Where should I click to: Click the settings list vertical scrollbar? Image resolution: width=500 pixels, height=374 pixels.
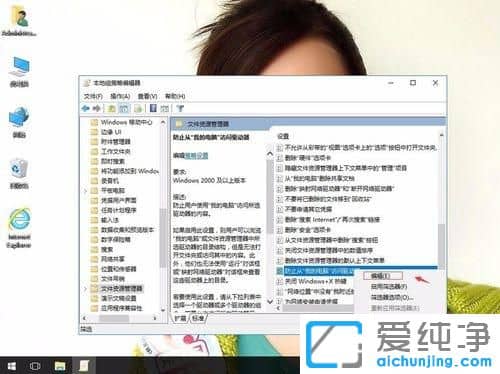click(x=441, y=200)
